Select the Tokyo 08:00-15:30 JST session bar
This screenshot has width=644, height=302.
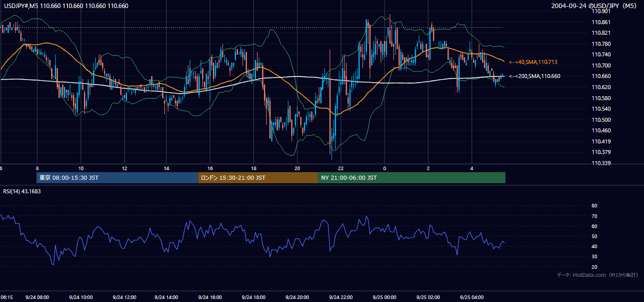[x=117, y=178]
